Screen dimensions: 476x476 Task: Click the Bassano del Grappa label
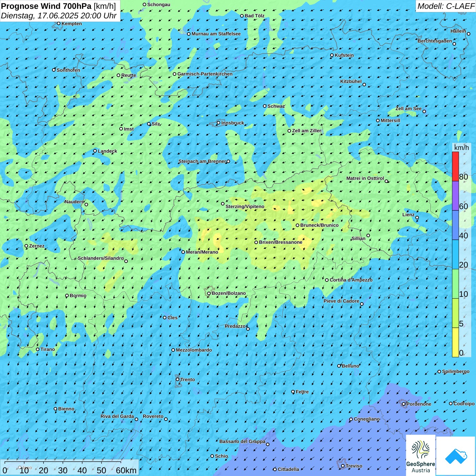242,441
